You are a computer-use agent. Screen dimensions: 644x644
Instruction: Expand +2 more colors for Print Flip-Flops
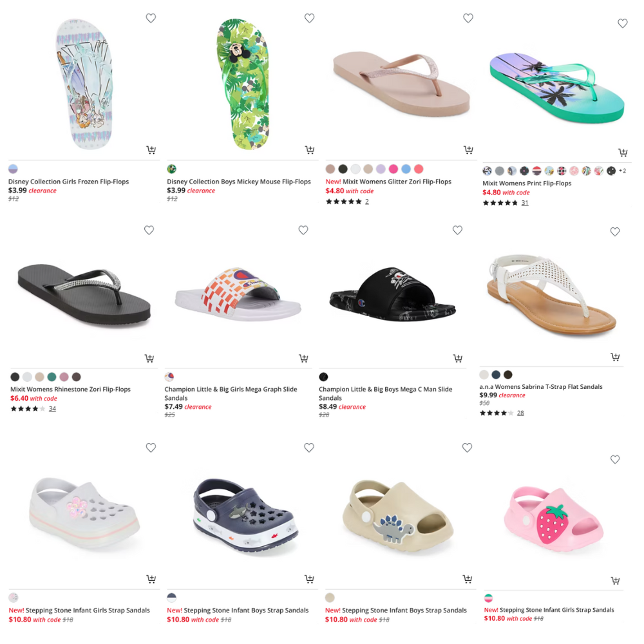pos(622,171)
